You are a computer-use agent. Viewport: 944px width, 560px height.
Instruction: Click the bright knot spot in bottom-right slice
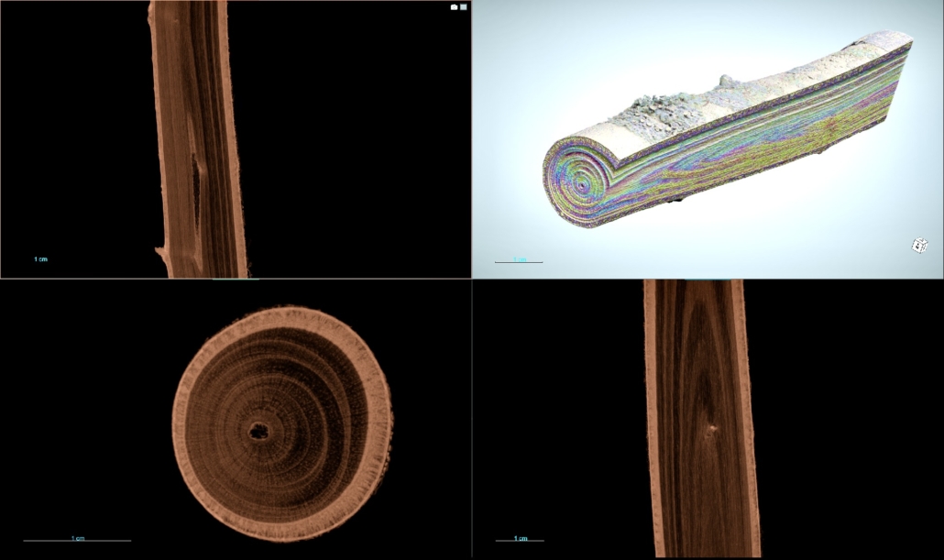click(x=707, y=428)
